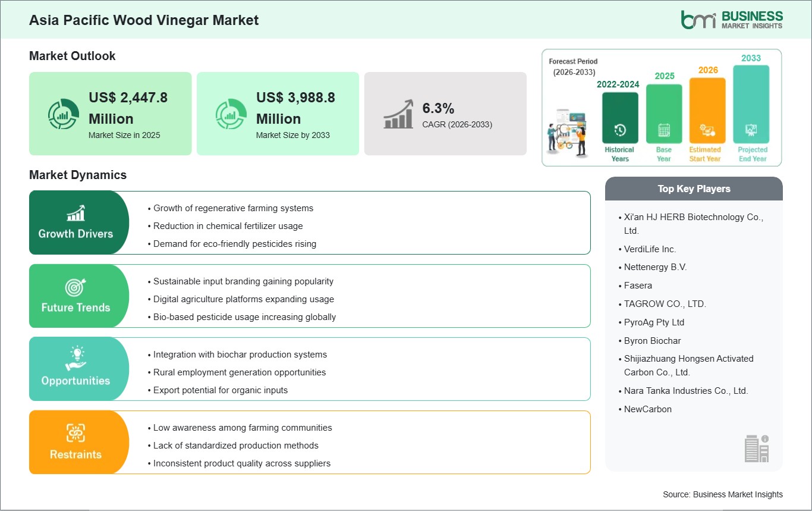Screen dimensions: 812x511
Task: Click the Business Market Insights logo
Action: pyautogui.click(x=732, y=20)
